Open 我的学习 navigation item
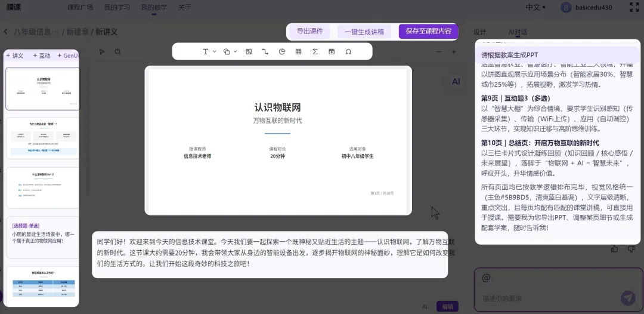This screenshot has height=314, width=644. [117, 7]
